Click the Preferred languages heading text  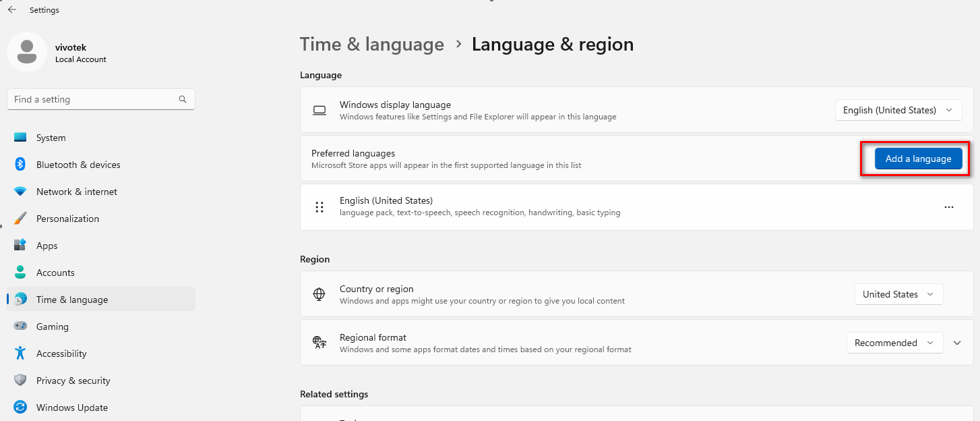[353, 153]
